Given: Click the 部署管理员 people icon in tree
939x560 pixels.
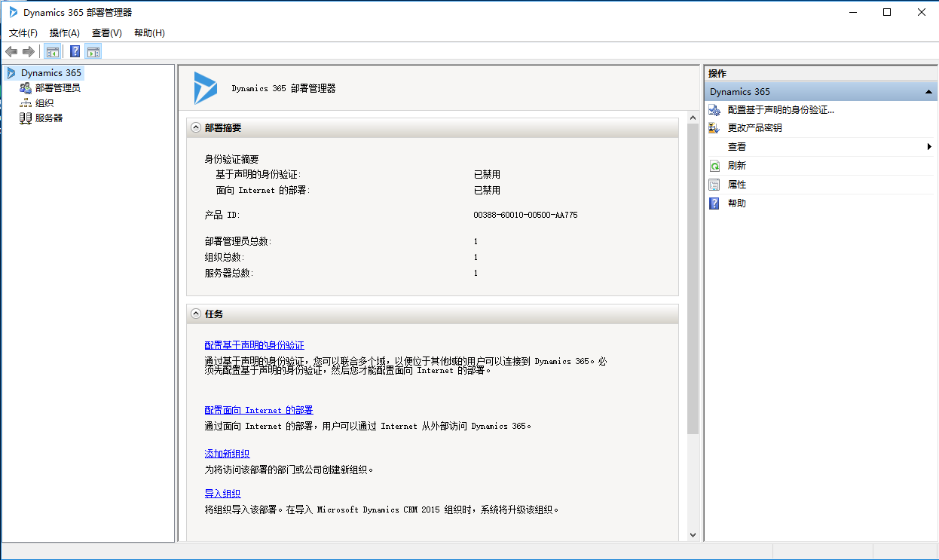Looking at the screenshot, I should click(x=26, y=88).
